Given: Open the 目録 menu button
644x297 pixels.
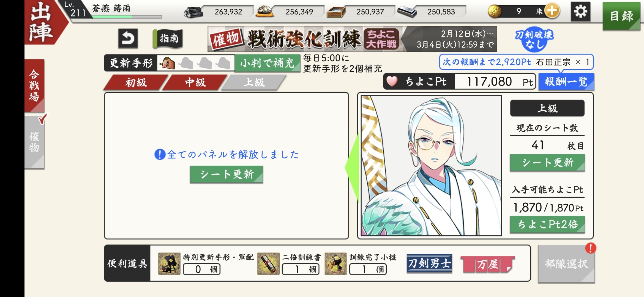Looking at the screenshot, I should [x=621, y=16].
